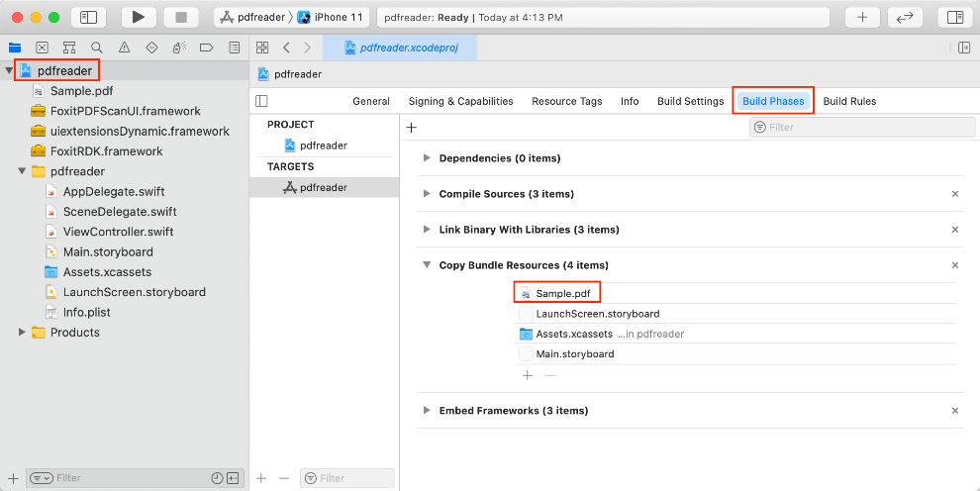Open the source control navigator
This screenshot has width=980, height=491.
point(43,48)
